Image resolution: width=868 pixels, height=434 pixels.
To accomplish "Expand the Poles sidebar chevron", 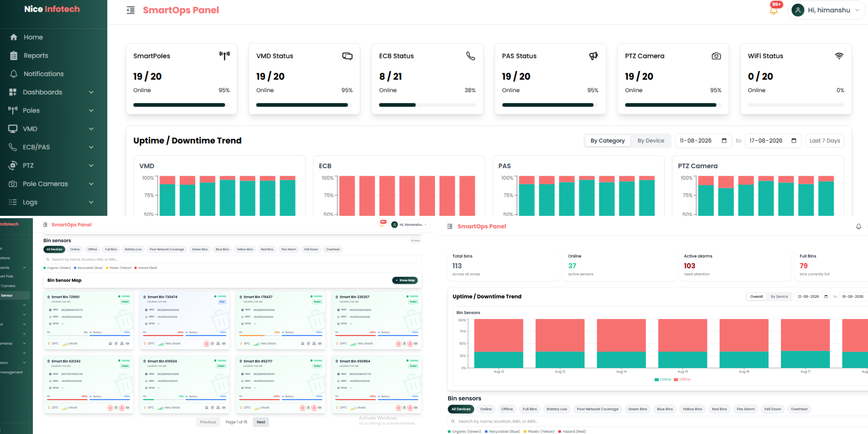I will tap(91, 110).
